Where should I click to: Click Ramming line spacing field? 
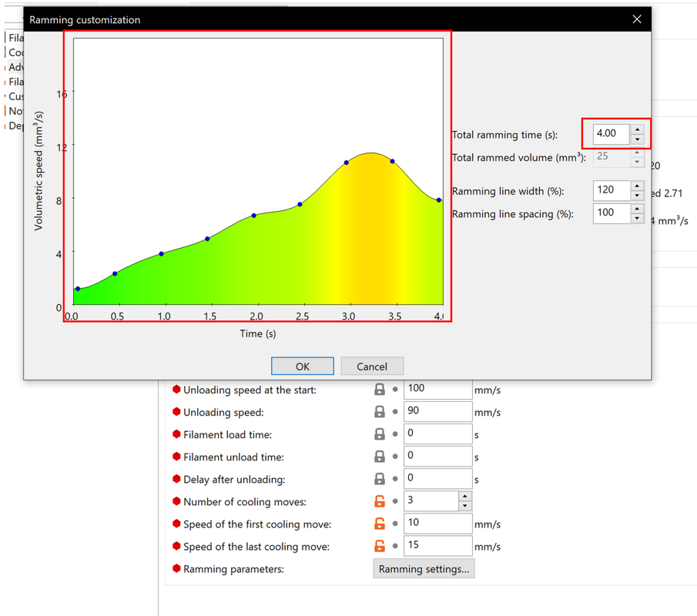pyautogui.click(x=612, y=213)
